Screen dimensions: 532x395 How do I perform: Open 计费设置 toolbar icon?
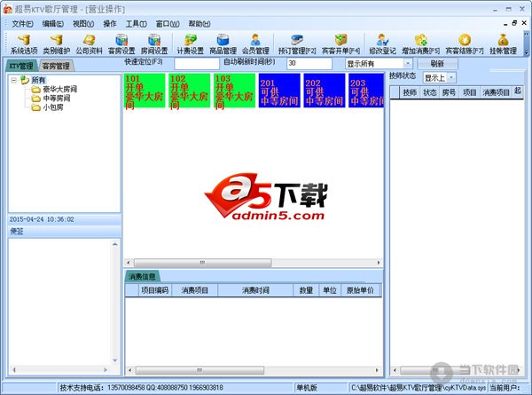pyautogui.click(x=190, y=44)
